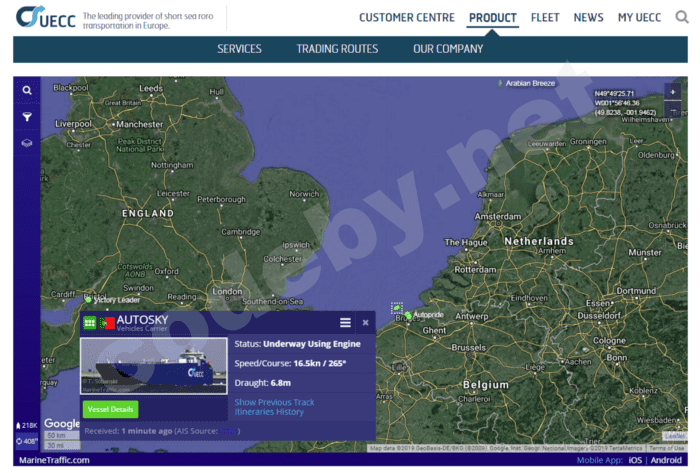Open MarineTraffic.com footer link
The width and height of the screenshot is (700, 473).
pyautogui.click(x=54, y=460)
